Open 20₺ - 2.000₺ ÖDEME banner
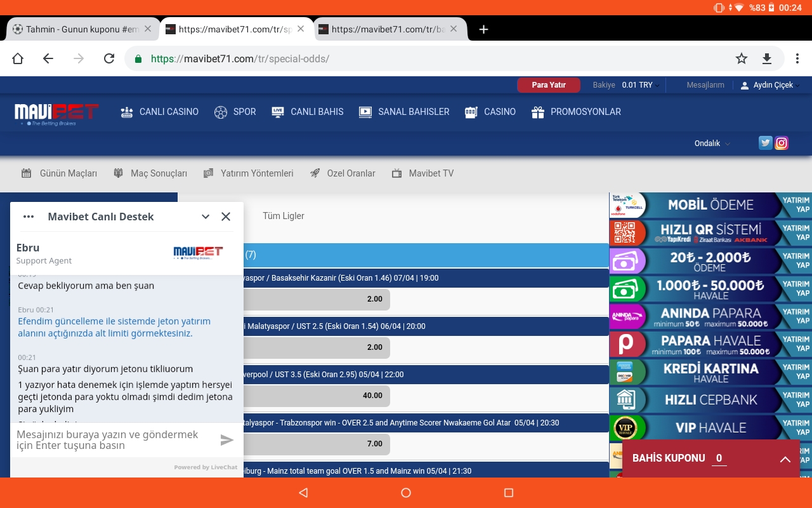This screenshot has width=812, height=508. pyautogui.click(x=710, y=261)
